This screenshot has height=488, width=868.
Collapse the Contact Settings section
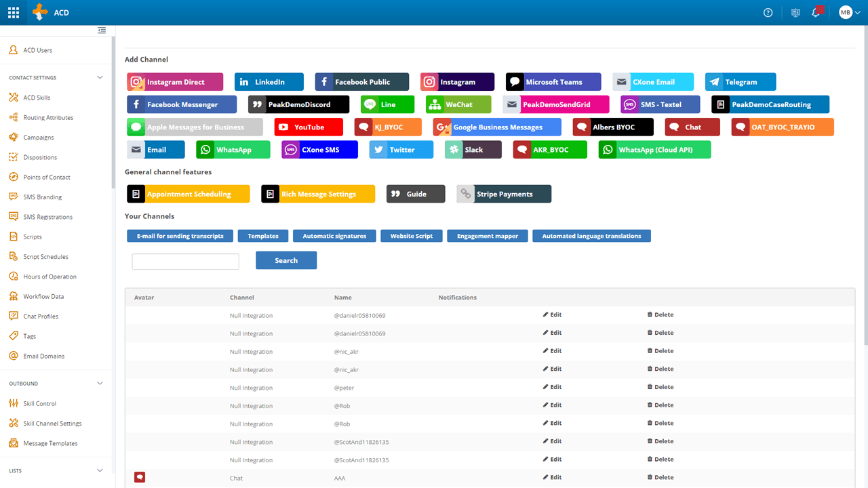(x=100, y=77)
